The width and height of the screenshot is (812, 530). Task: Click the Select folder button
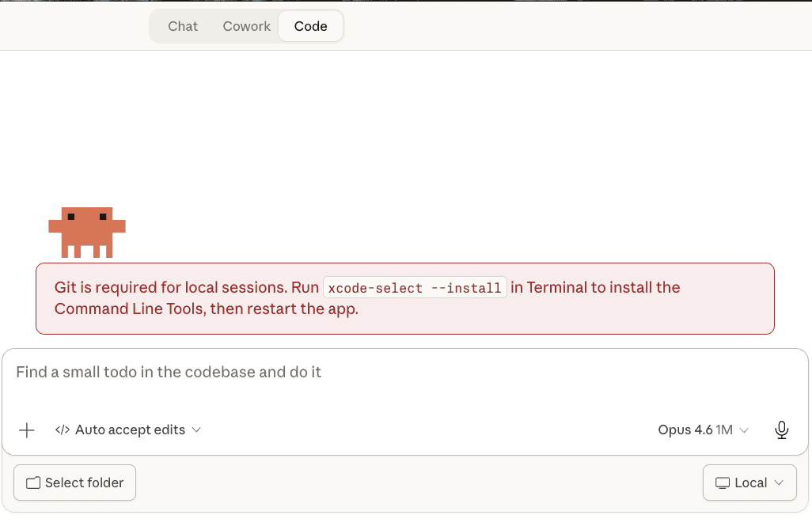pos(74,483)
